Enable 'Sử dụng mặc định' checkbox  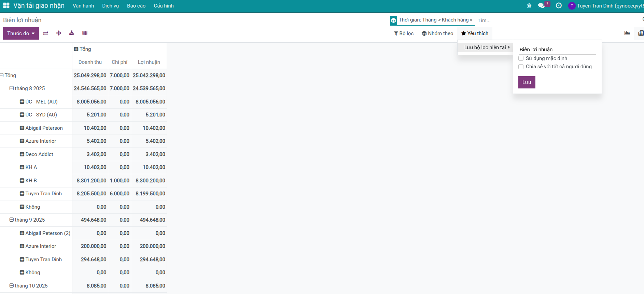tap(521, 58)
